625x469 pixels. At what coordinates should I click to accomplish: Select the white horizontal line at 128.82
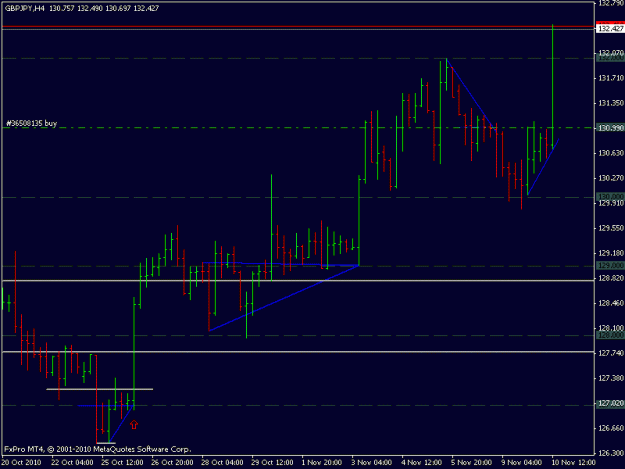(x=298, y=281)
